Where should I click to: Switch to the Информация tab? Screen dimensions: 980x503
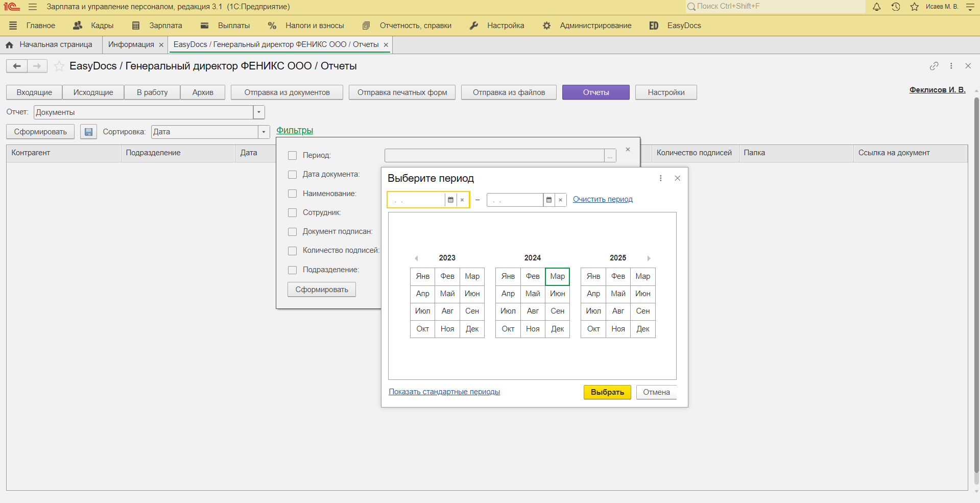(131, 44)
